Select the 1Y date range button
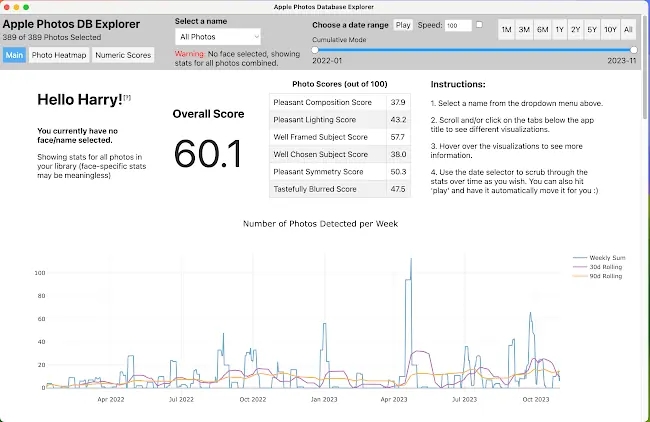This screenshot has width=650, height=422. pyautogui.click(x=559, y=30)
